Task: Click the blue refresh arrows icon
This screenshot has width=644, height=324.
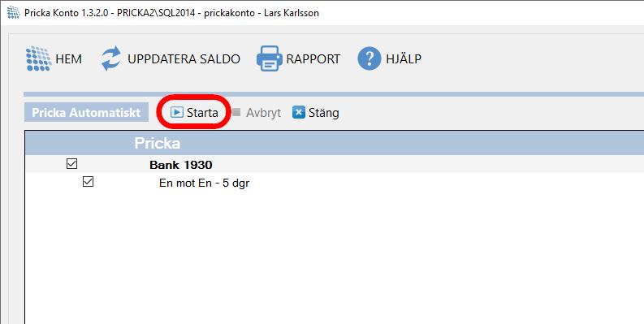Action: tap(111, 58)
